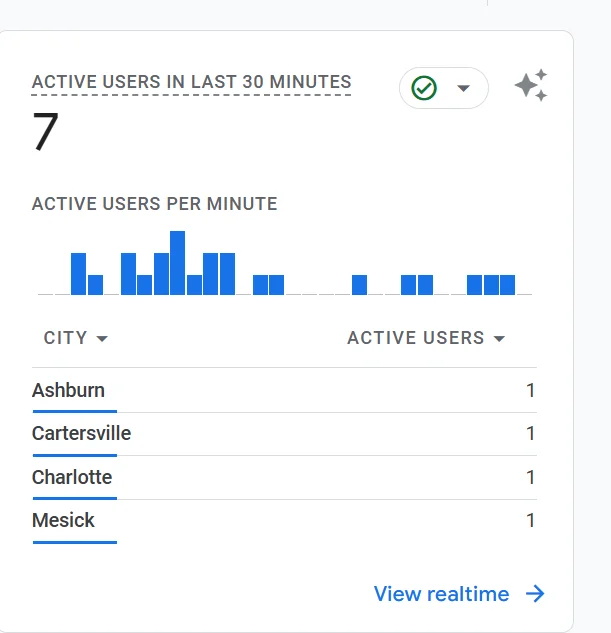Open the sparkle Insights icon
This screenshot has height=633, width=611.
(x=531, y=85)
